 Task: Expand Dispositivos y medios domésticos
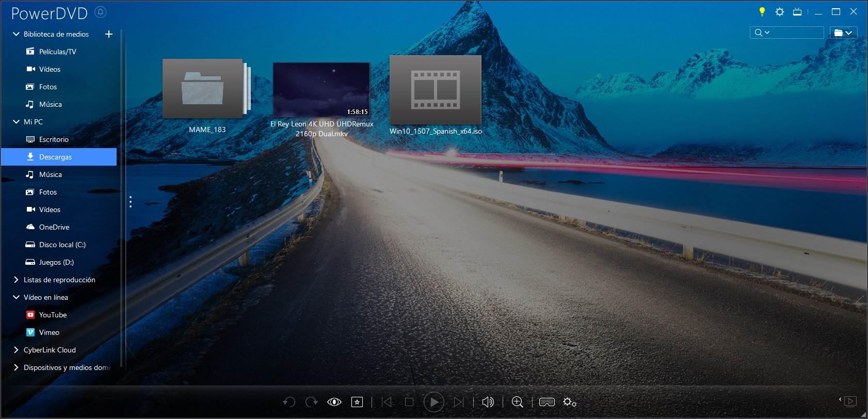click(x=16, y=367)
